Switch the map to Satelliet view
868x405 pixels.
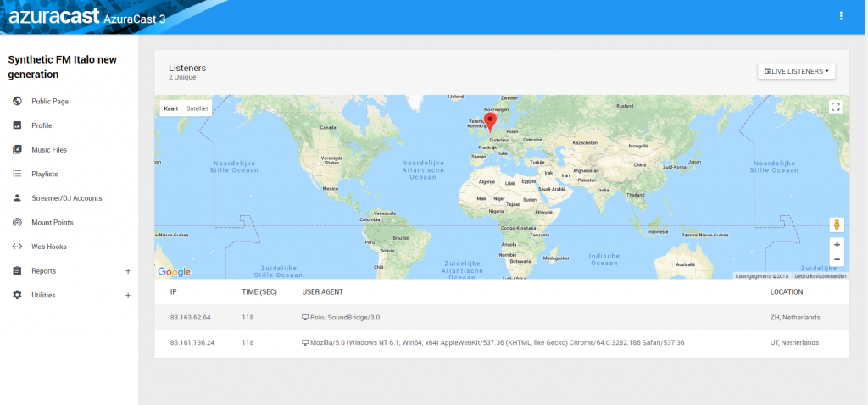click(x=197, y=108)
